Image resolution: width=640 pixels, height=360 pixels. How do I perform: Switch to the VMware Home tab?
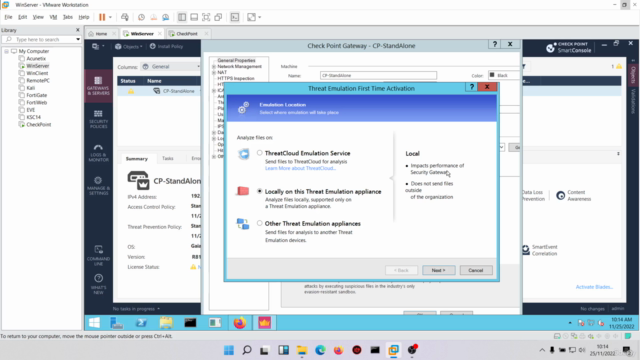(101, 34)
